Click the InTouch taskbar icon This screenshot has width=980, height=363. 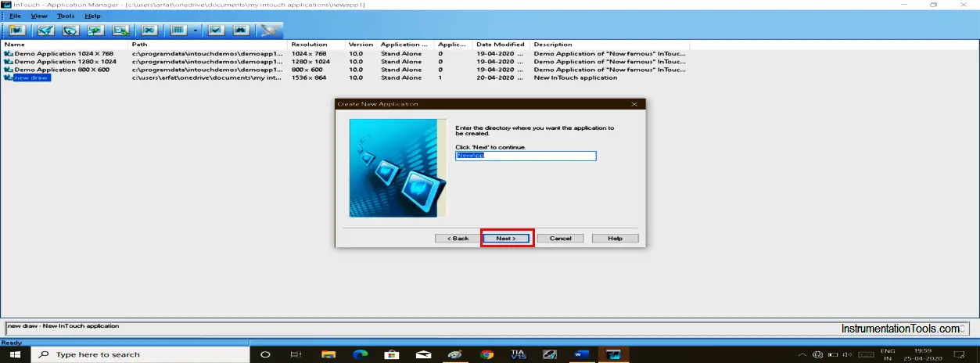click(613, 354)
